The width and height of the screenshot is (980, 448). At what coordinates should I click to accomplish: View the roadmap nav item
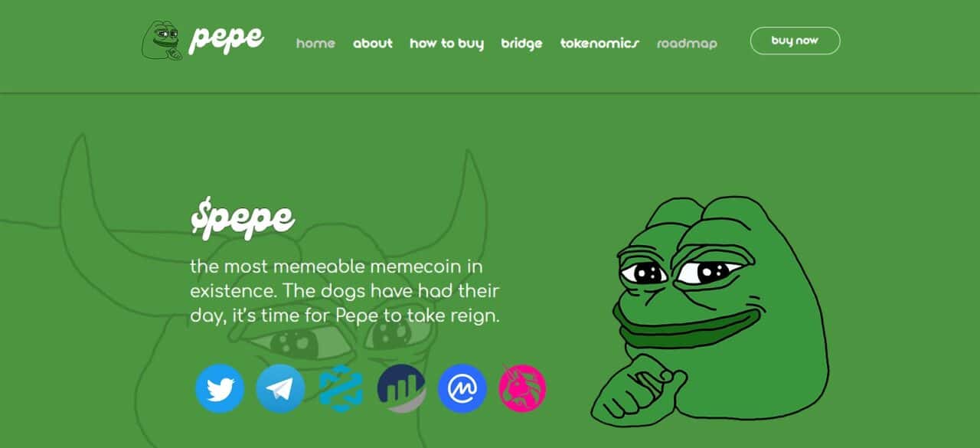pyautogui.click(x=687, y=44)
